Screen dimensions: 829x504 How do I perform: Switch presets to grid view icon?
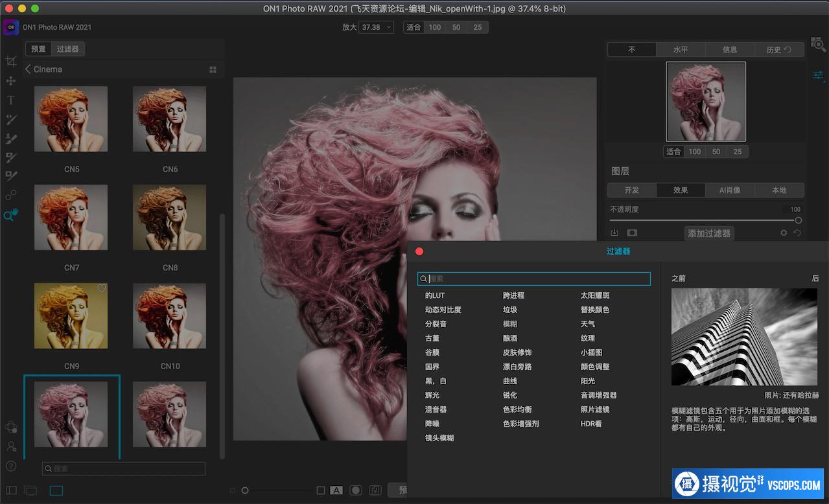pos(213,70)
